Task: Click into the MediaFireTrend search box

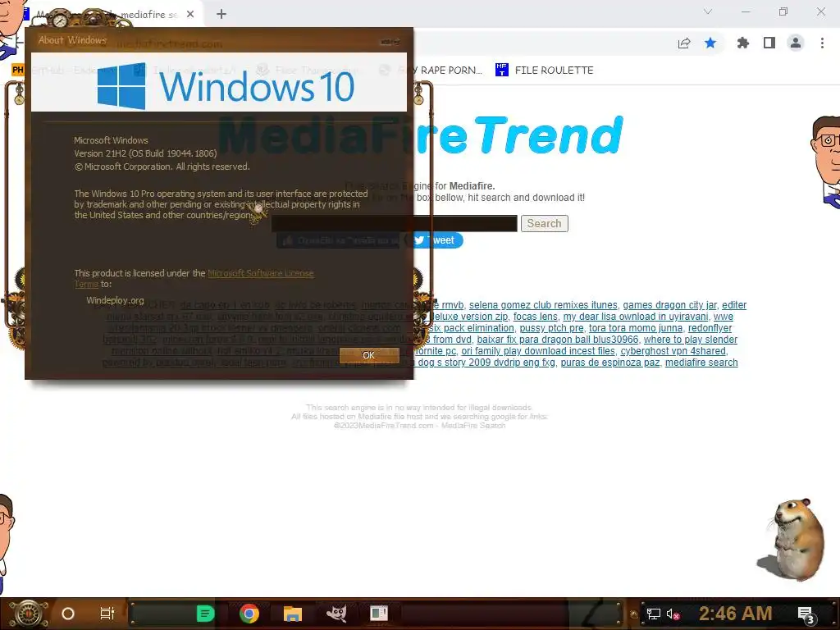Action: pos(395,223)
